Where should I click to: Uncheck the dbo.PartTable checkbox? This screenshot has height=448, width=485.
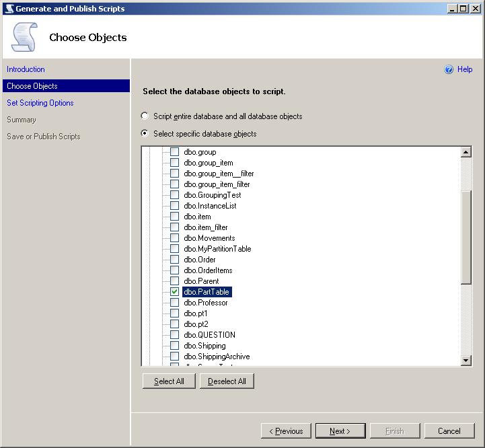pos(174,292)
